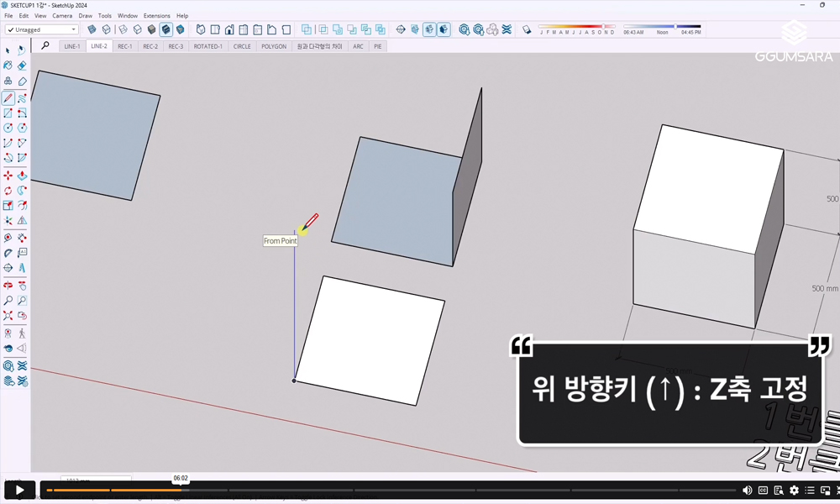Screen dimensions: 840x504
Task: Toggle Shaded face style
Action: (151, 29)
